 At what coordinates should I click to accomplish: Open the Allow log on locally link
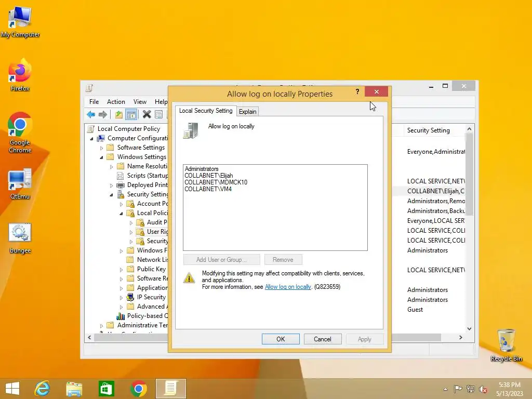pyautogui.click(x=288, y=287)
